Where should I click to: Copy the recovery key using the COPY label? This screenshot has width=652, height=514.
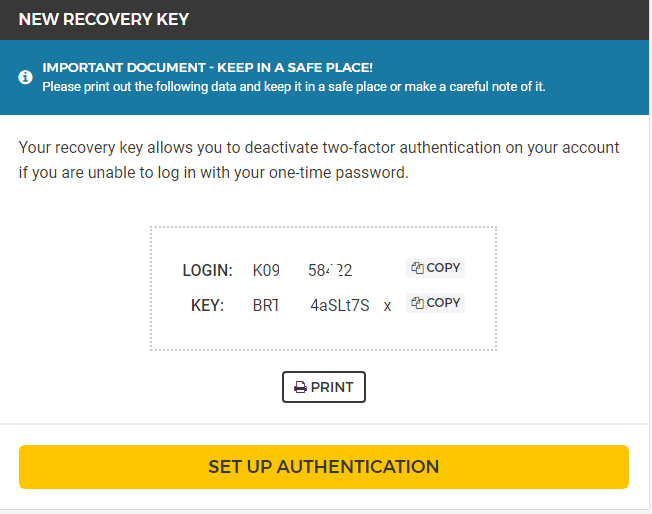(x=443, y=303)
